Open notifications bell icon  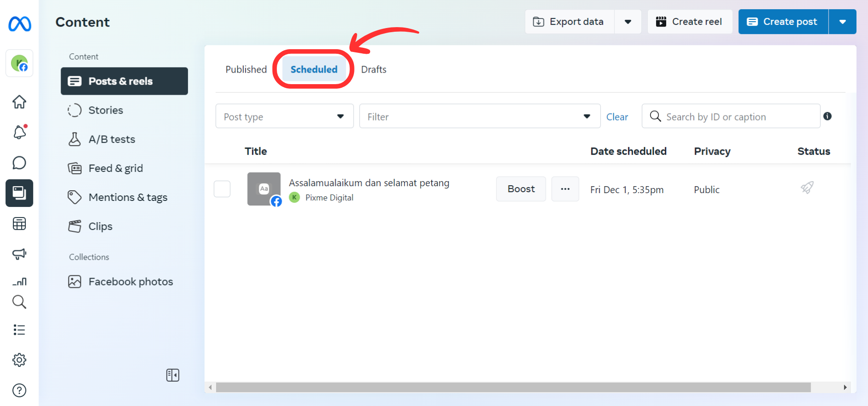[19, 132]
